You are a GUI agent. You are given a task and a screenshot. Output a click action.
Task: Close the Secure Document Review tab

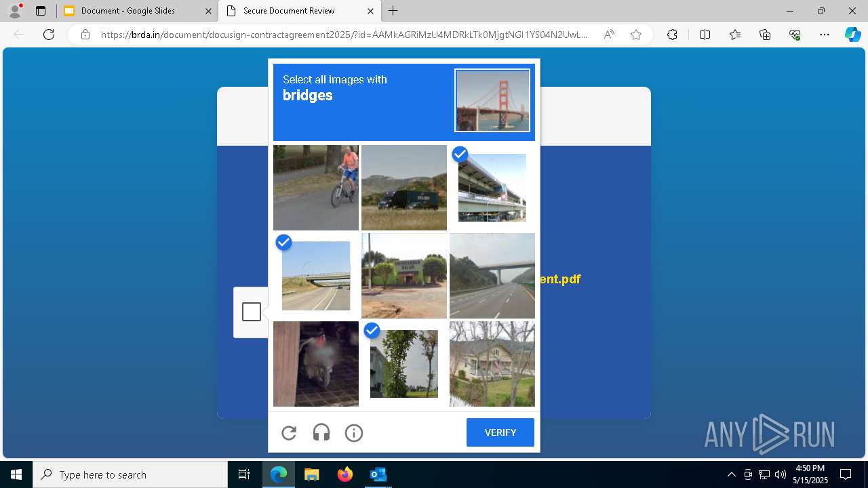370,11
